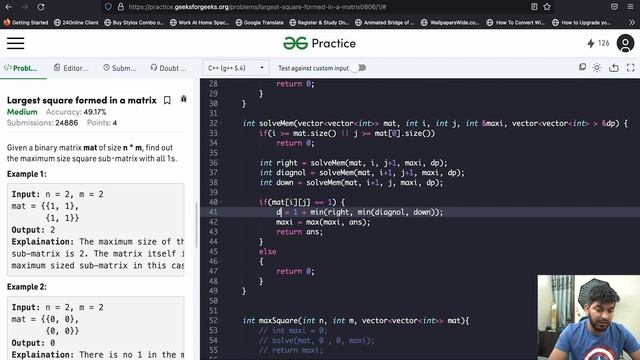Open the Firefox application menu
The height and width of the screenshot is (360, 640).
(x=631, y=7)
